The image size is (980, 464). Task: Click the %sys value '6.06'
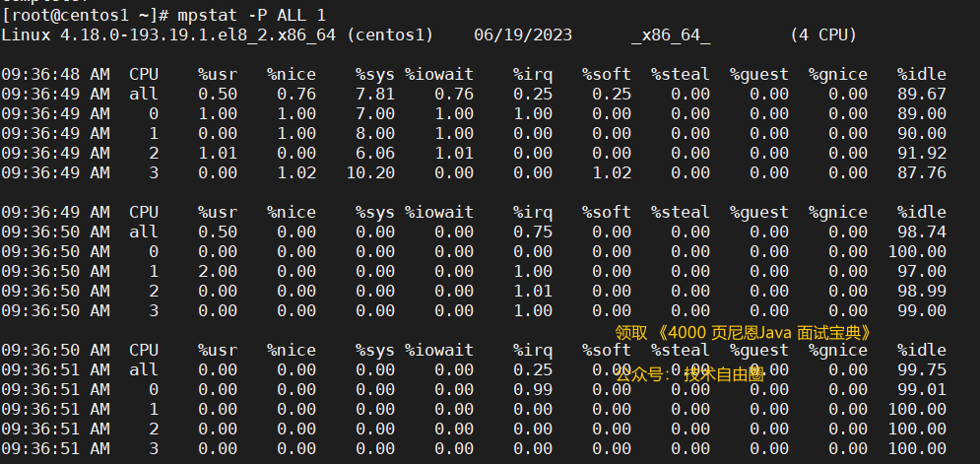(x=375, y=154)
